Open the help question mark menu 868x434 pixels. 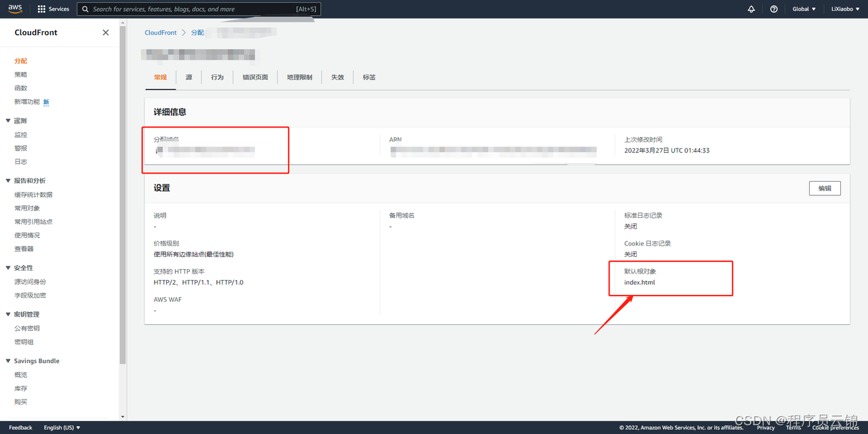click(x=774, y=9)
